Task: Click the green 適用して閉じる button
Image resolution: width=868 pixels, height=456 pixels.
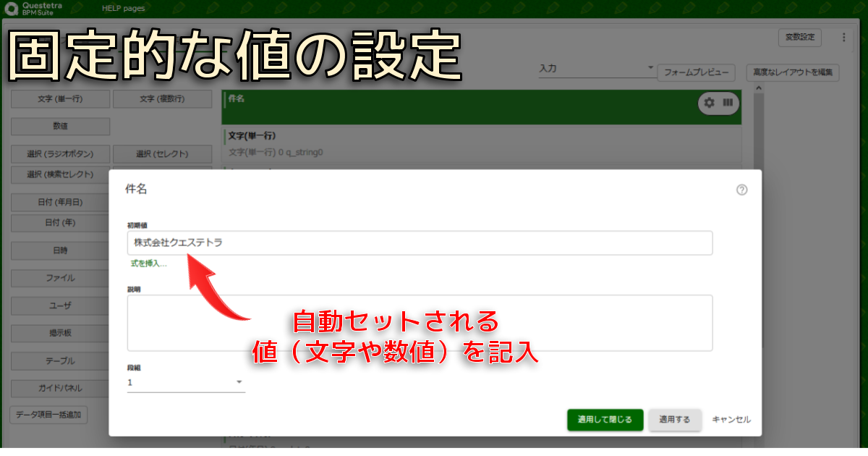Action: coord(605,420)
